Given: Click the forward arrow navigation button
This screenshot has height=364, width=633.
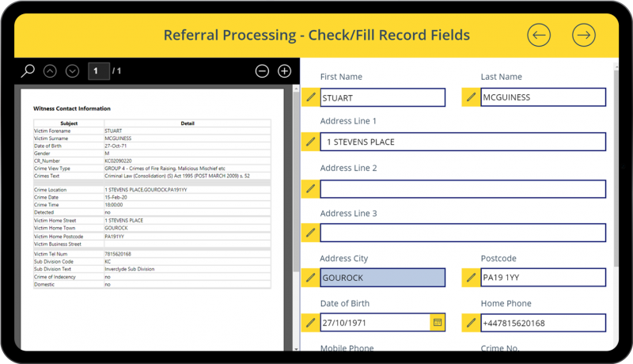Looking at the screenshot, I should click(x=584, y=35).
